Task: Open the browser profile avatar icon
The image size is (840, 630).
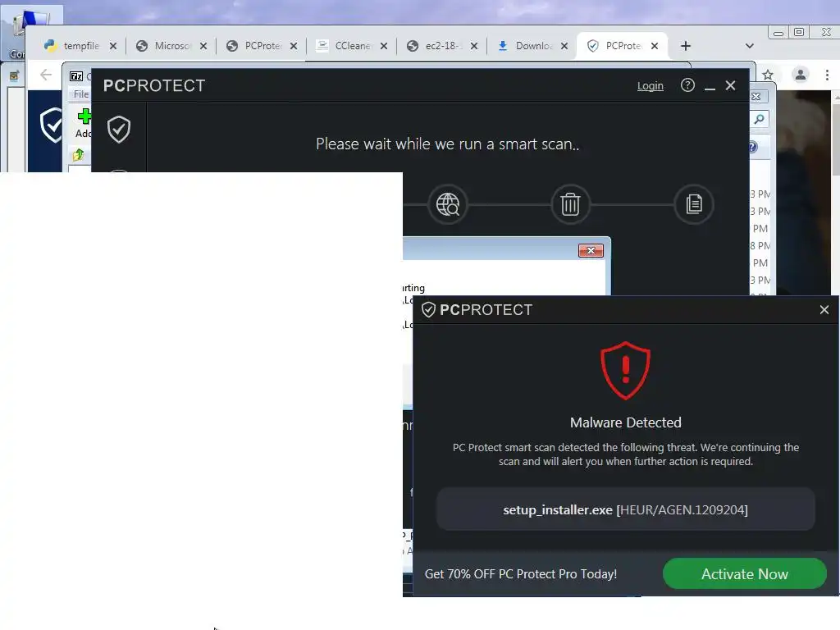Action: [801, 75]
